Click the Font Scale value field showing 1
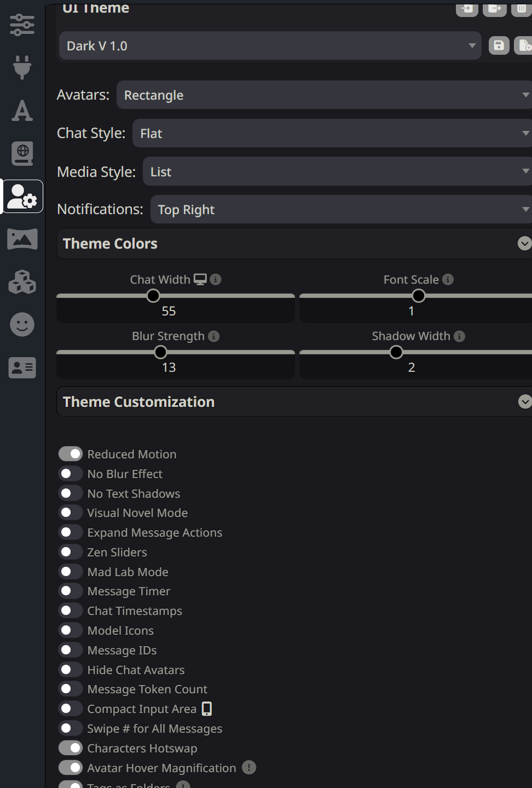This screenshot has height=788, width=532. 416,310
